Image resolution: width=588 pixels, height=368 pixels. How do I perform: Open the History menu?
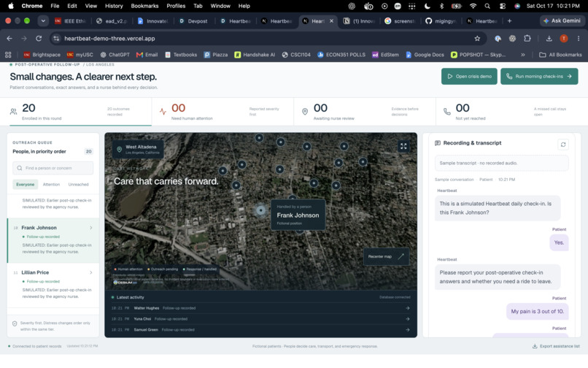pos(114,6)
